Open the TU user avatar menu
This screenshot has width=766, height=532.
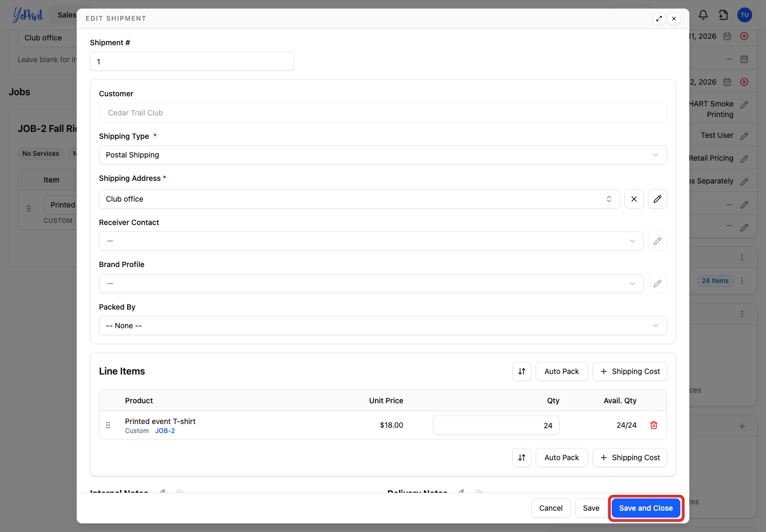[x=745, y=15]
